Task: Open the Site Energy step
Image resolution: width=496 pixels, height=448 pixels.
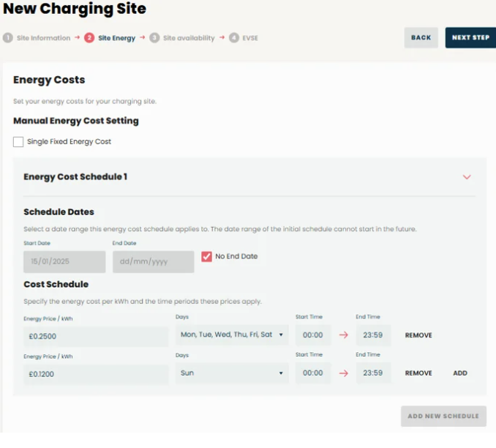Action: point(117,38)
